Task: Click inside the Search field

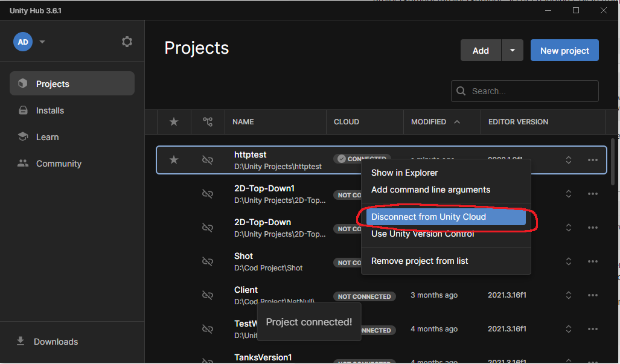Action: [x=524, y=91]
